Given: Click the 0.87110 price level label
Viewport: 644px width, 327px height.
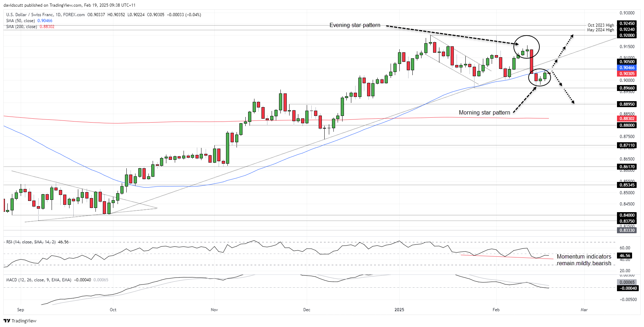Looking at the screenshot, I should (x=627, y=145).
